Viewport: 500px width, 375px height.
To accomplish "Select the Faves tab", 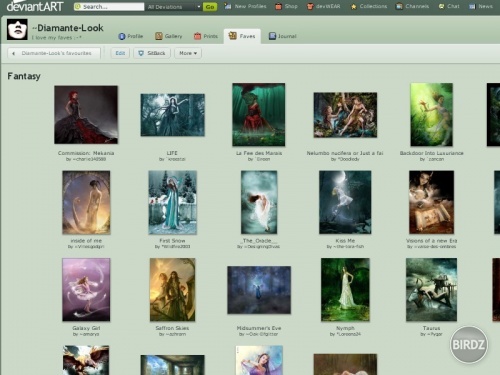I will 242,36.
